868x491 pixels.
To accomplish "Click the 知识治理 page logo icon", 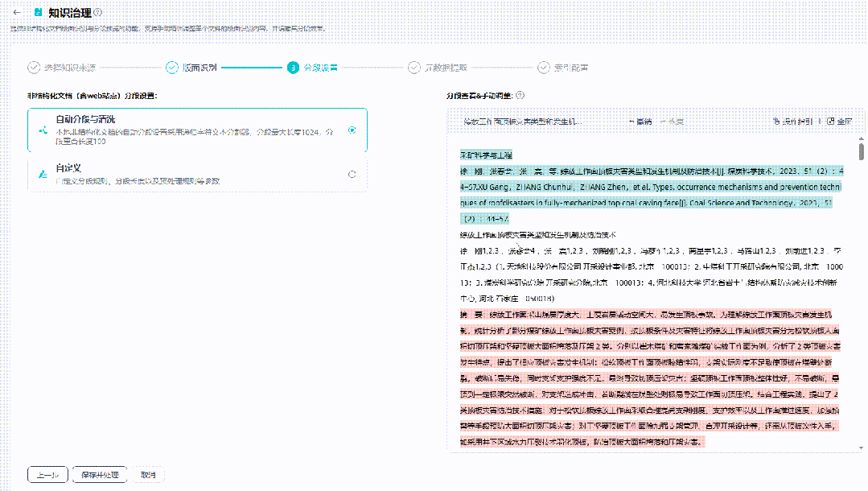I will 38,12.
